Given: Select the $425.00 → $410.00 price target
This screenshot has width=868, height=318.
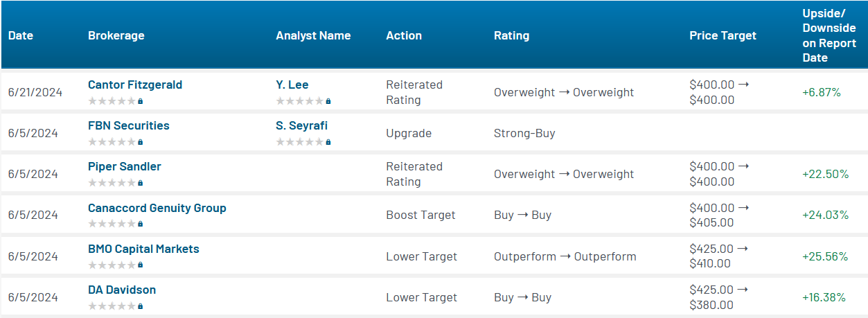Looking at the screenshot, I should [720, 256].
